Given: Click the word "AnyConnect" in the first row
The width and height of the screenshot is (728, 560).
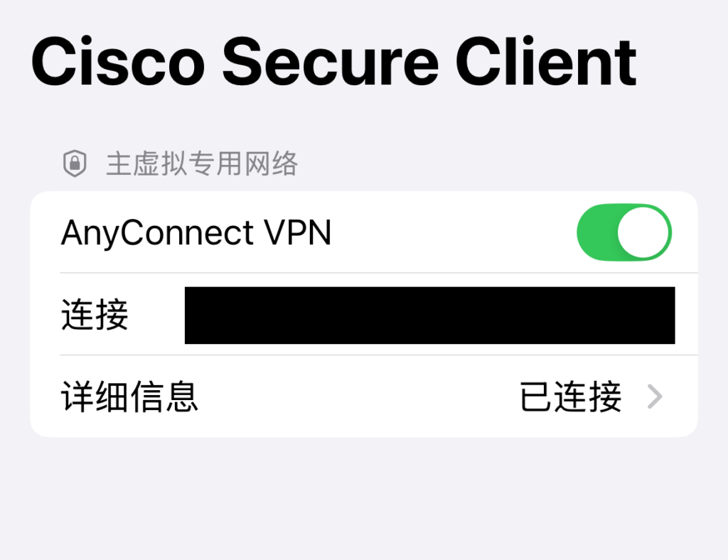Looking at the screenshot, I should (158, 232).
